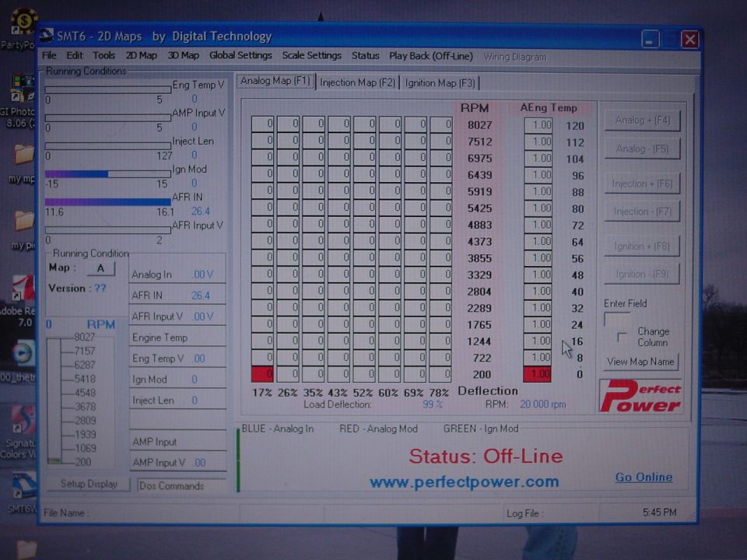Click the 20 000 rpm readout

[x=542, y=404]
